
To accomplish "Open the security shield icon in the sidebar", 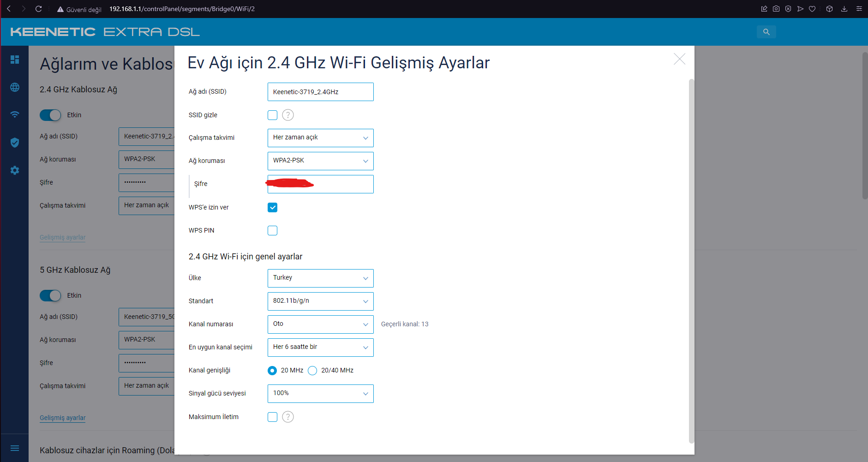I will 15,143.
